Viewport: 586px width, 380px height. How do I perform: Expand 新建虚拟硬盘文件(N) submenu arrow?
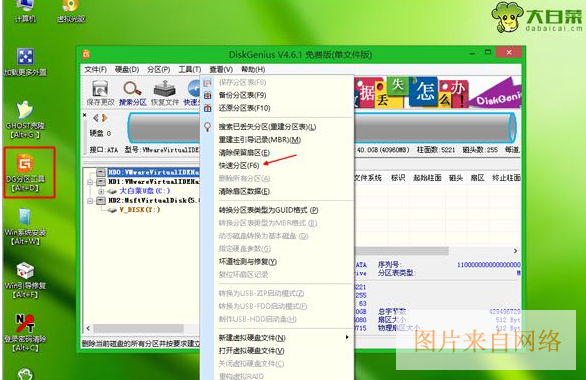347,337
